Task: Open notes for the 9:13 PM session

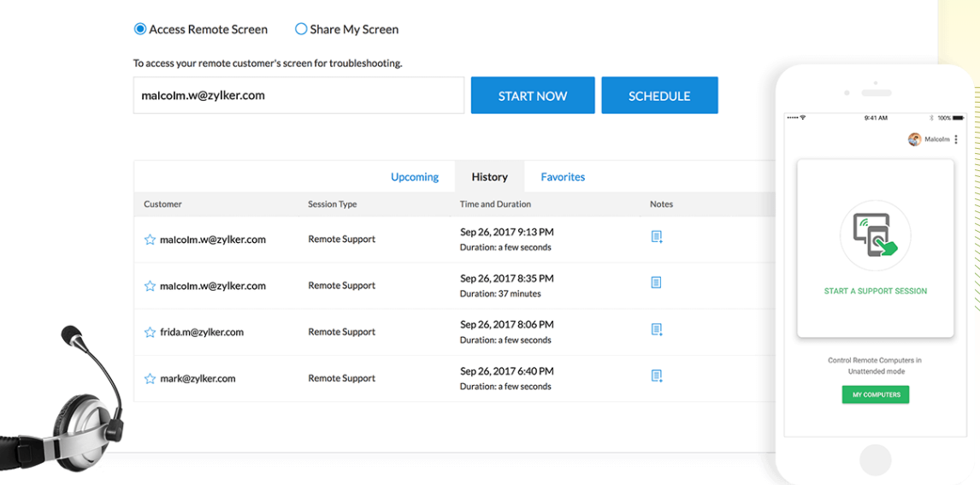Action: click(x=656, y=237)
